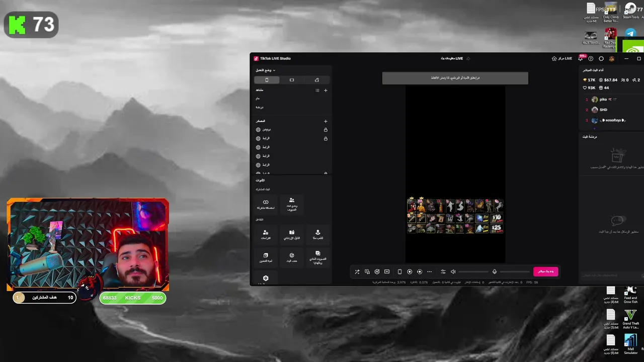Click the magic wand effects icon
644x362 pixels.
tap(357, 271)
